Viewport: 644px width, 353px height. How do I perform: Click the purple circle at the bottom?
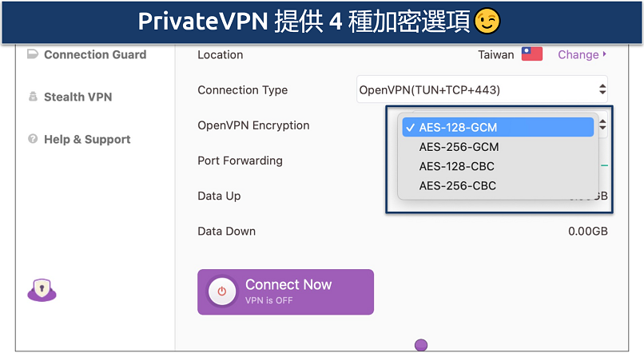pos(421,345)
